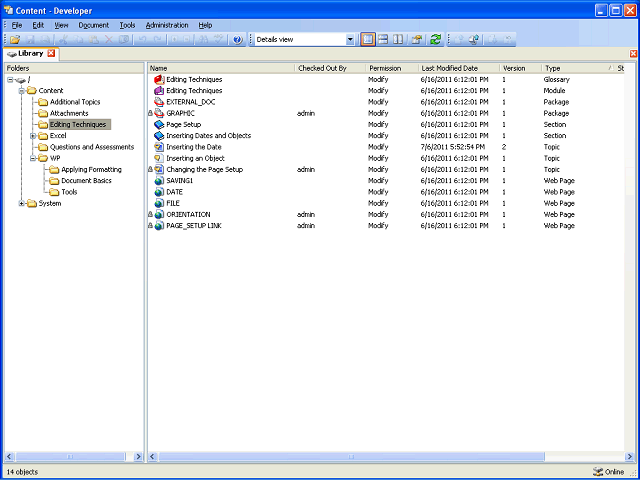
Task: Click the Last Modified Date column header
Action: (459, 68)
